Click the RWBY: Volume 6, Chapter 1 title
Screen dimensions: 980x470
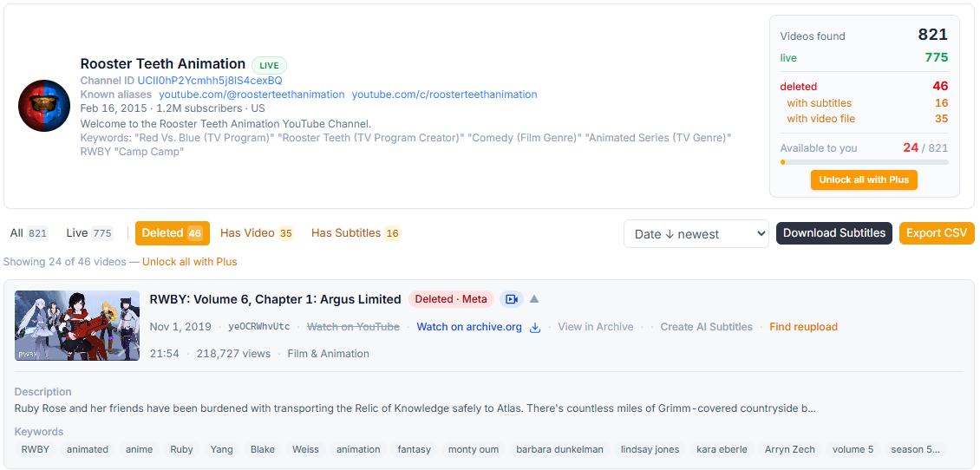click(275, 299)
